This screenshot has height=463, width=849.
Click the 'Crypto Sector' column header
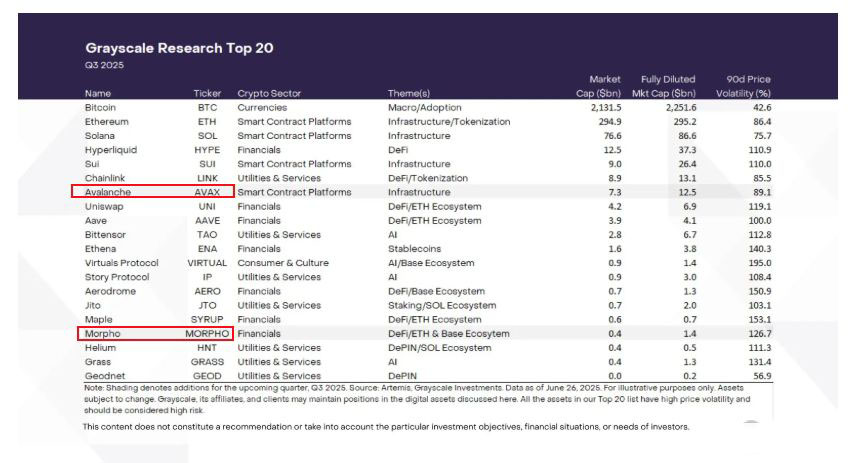tap(269, 93)
